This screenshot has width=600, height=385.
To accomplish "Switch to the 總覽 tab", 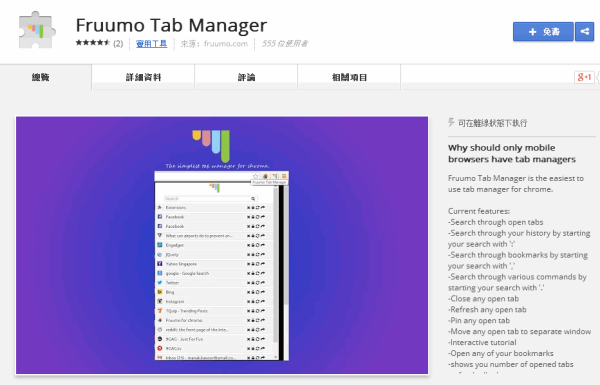I will (x=41, y=77).
